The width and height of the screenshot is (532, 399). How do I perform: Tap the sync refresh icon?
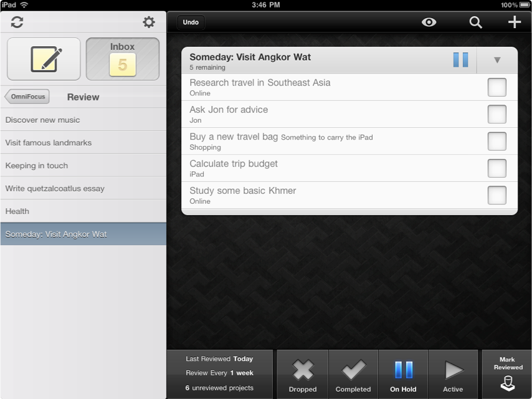(17, 22)
